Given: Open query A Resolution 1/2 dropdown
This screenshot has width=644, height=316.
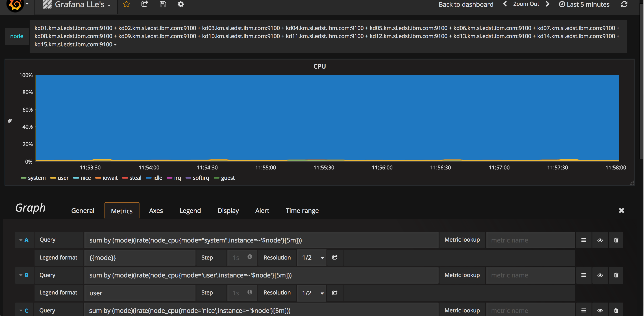Looking at the screenshot, I should [x=311, y=258].
